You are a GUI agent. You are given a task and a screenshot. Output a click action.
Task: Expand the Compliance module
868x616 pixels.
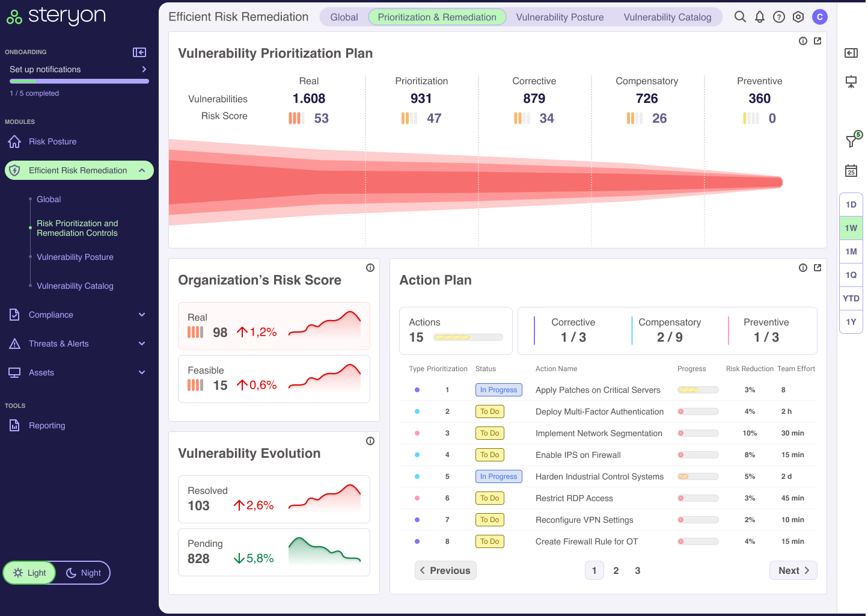142,315
